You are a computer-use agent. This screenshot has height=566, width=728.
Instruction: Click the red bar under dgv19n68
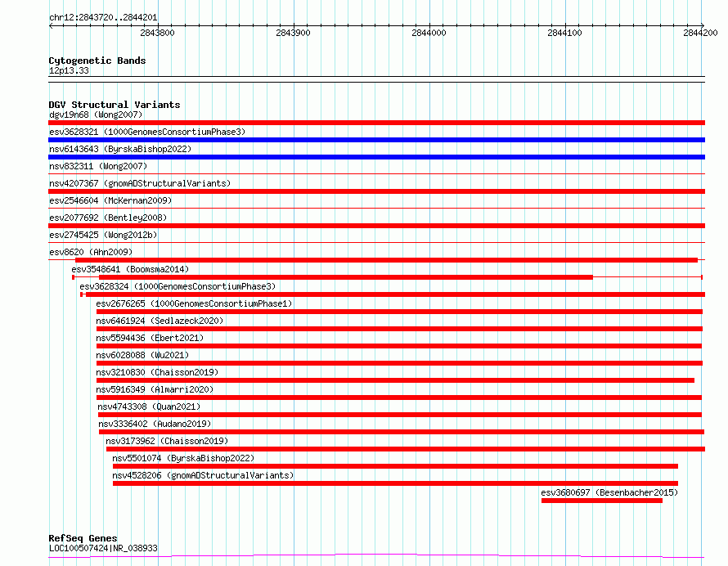pos(376,123)
